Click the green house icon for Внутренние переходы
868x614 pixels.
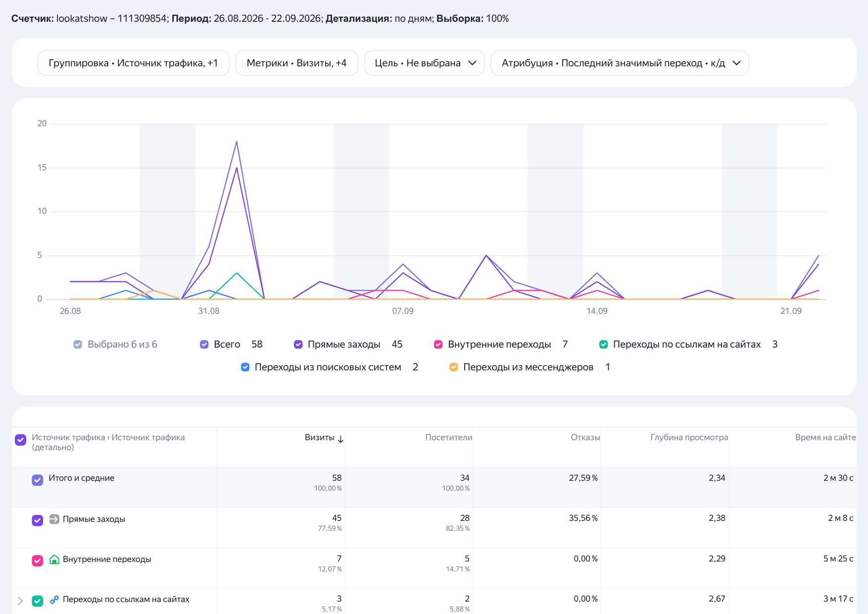point(54,560)
